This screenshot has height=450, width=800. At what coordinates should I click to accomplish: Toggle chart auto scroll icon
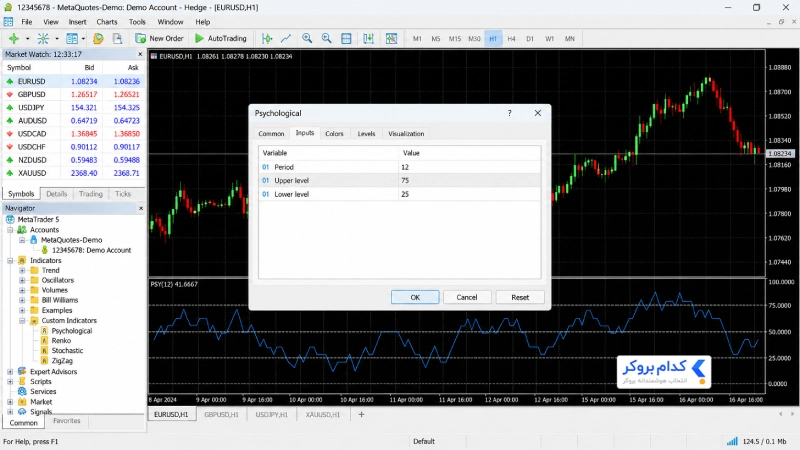[368, 38]
